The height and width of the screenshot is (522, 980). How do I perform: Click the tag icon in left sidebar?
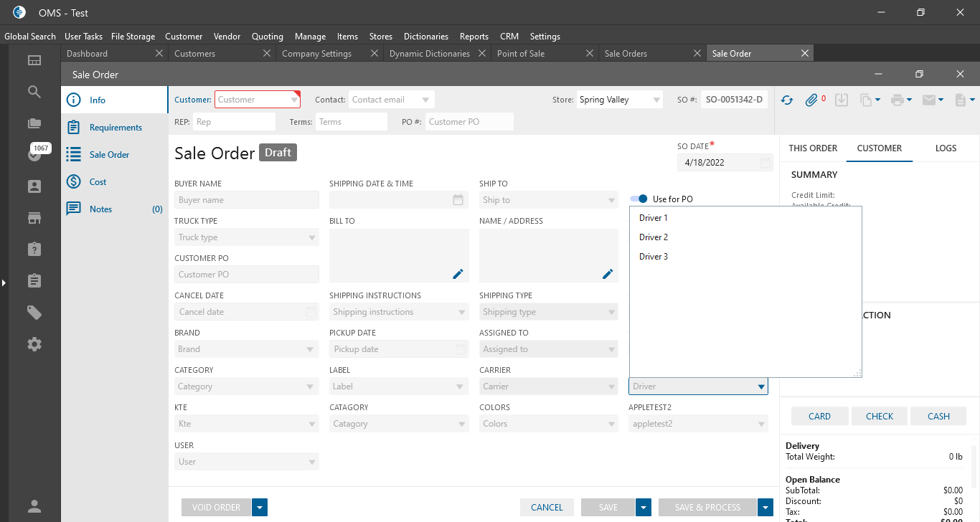[x=34, y=313]
